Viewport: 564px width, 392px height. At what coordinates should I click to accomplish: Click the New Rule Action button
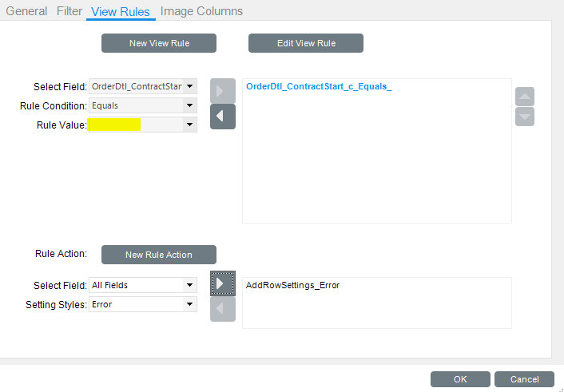pos(159,255)
